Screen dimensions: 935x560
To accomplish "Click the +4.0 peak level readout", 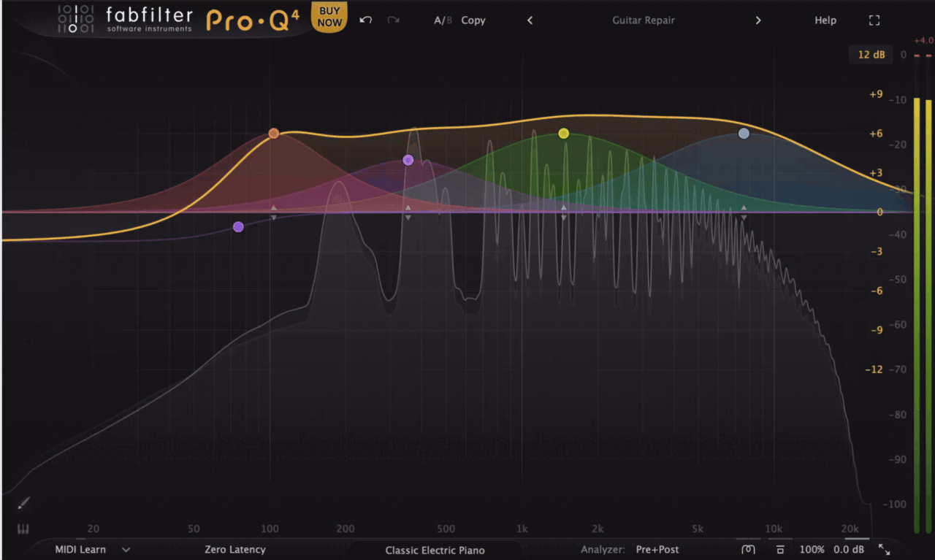I will pyautogui.click(x=923, y=40).
